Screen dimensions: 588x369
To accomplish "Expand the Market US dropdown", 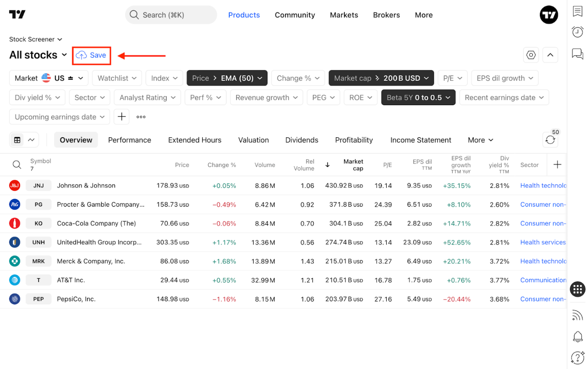I will [x=49, y=78].
